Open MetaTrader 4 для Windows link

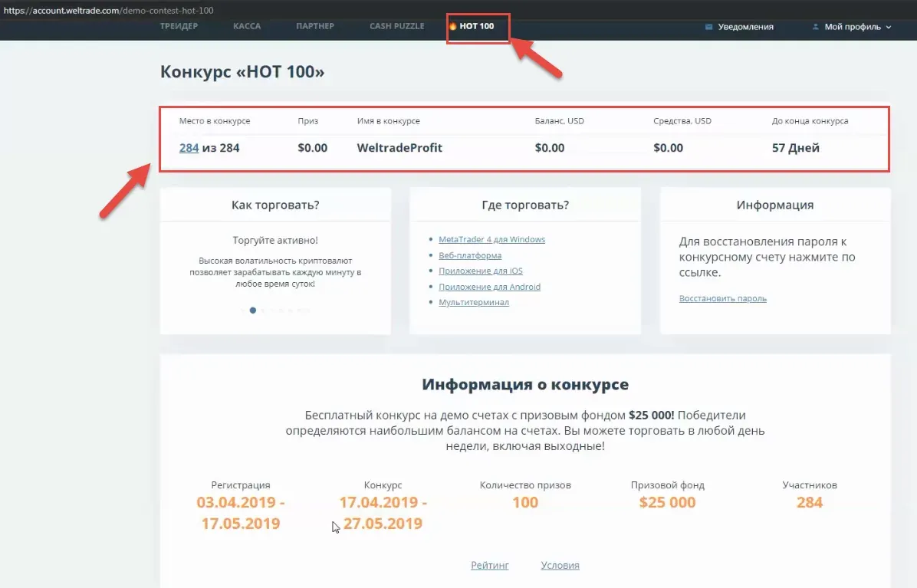491,240
